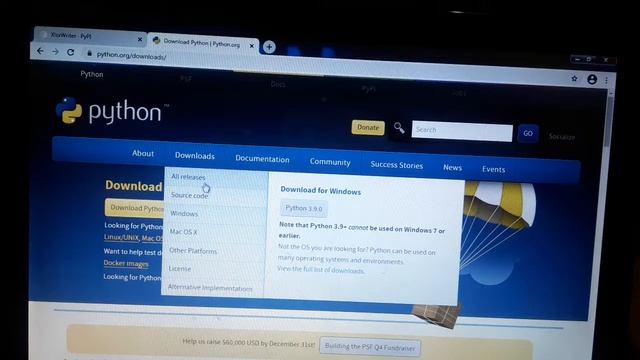Open the News menu
The width and height of the screenshot is (640, 360).
tap(452, 167)
